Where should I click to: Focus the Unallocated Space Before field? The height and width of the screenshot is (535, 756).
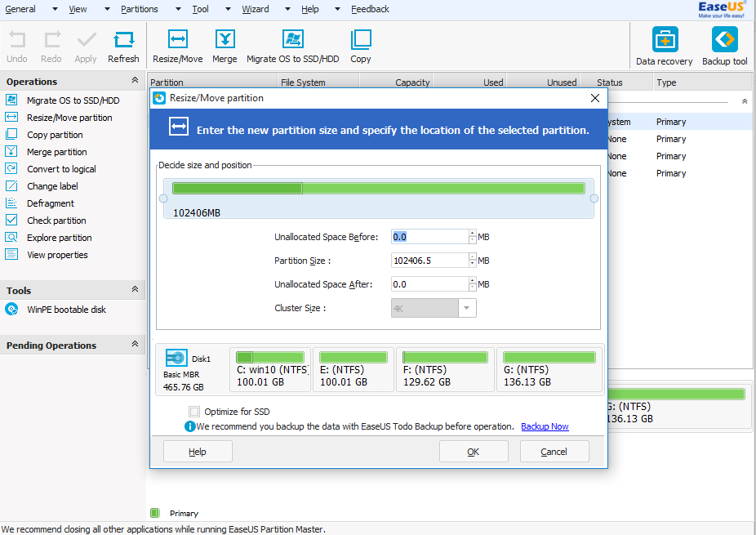pyautogui.click(x=429, y=237)
